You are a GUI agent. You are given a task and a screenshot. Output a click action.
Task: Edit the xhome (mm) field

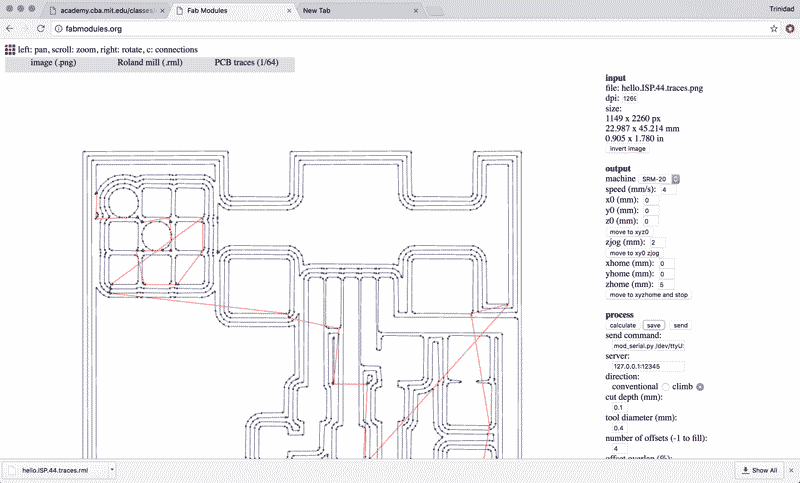pyautogui.click(x=666, y=264)
